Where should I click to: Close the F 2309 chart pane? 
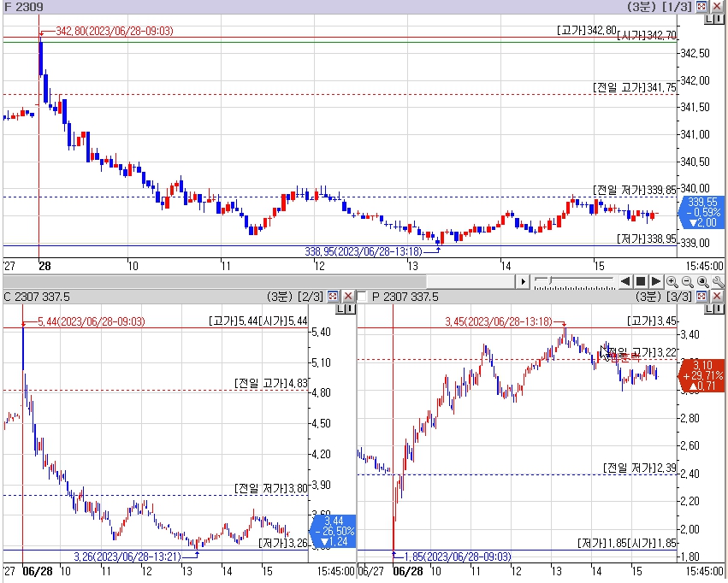(718, 6)
